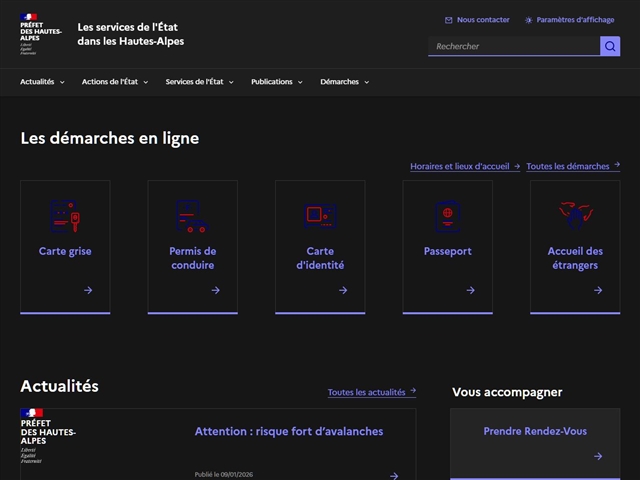
Task: Click the arrow in Prendre Rendez-Vous card
Action: [x=598, y=456]
